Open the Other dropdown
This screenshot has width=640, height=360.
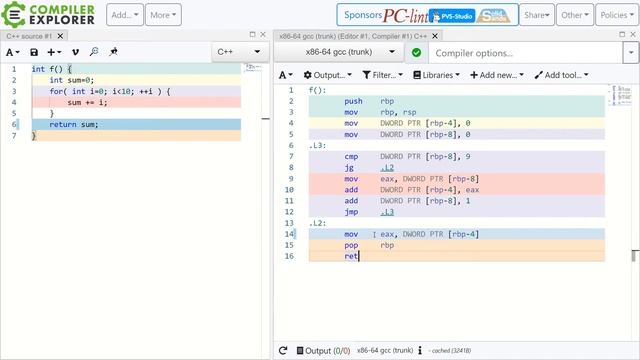[575, 15]
